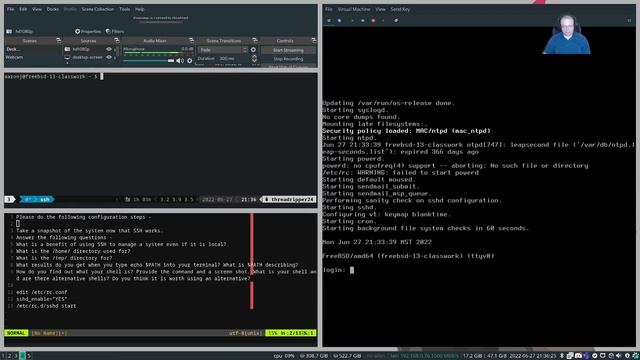Manage VM snapshots
This screenshot has height=360, width=640.
[396, 20]
